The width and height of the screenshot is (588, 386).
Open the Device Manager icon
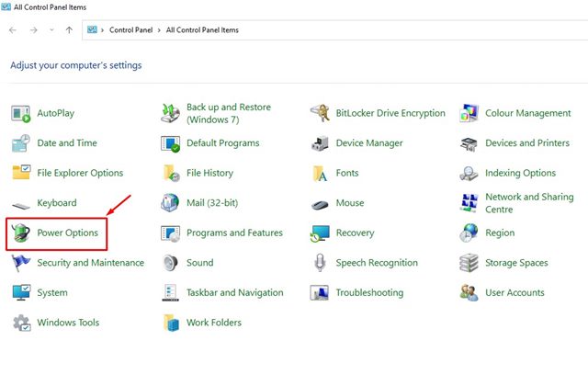click(x=321, y=143)
